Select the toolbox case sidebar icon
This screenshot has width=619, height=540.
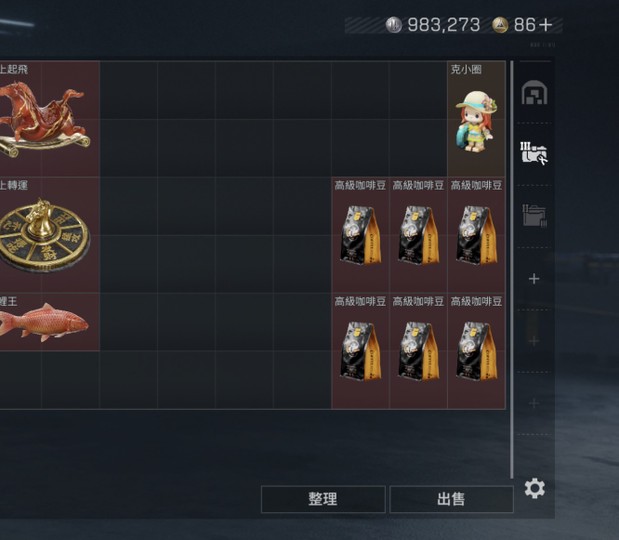click(x=534, y=153)
